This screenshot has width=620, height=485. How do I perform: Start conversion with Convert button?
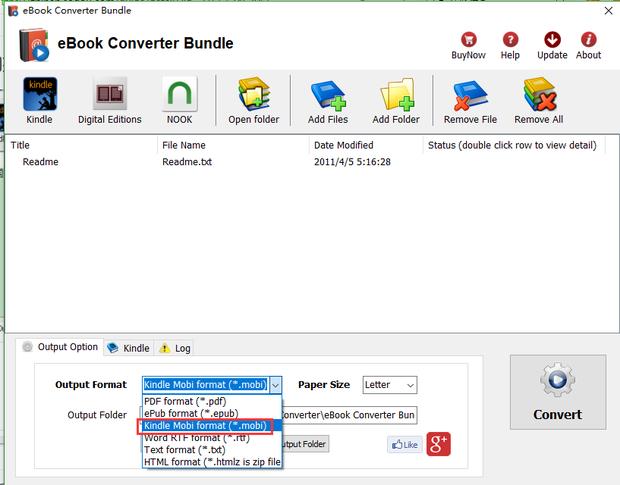[x=558, y=392]
